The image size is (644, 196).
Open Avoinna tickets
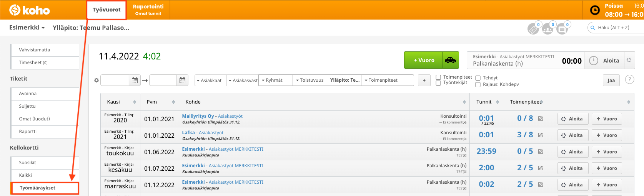click(45, 94)
